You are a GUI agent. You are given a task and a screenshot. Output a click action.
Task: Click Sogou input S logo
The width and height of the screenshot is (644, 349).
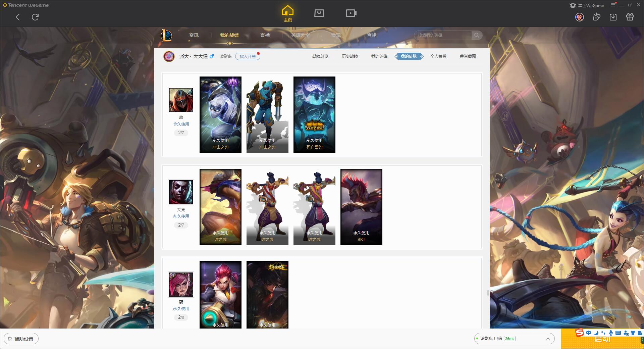[x=580, y=333]
